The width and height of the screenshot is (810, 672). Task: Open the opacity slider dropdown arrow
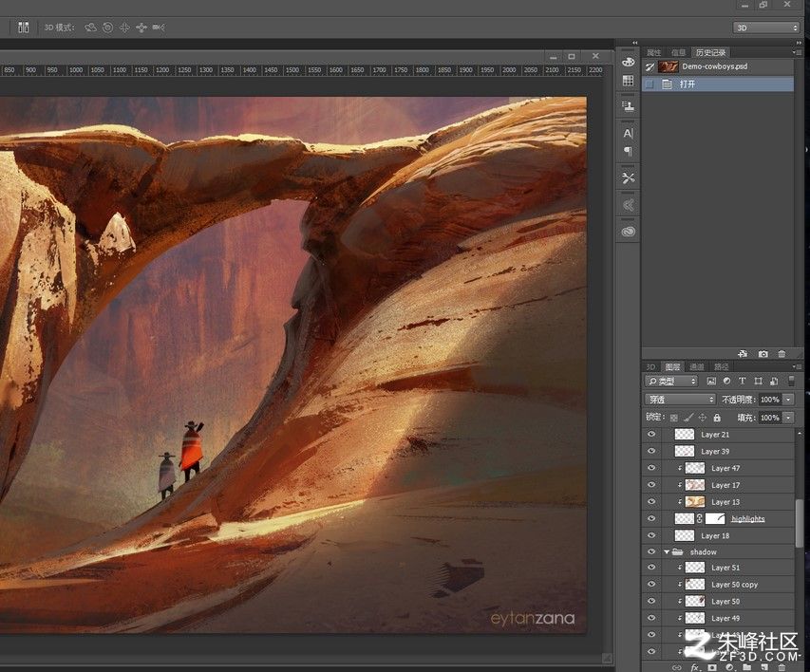pyautogui.click(x=788, y=400)
